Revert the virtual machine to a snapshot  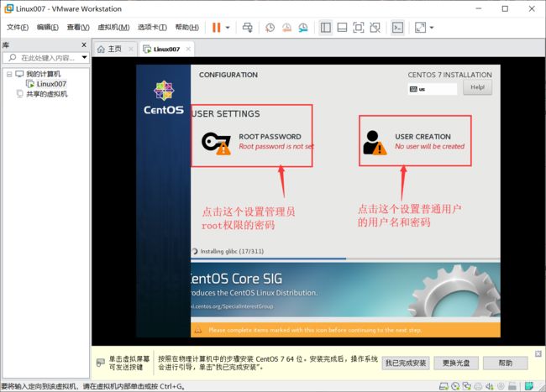click(286, 28)
